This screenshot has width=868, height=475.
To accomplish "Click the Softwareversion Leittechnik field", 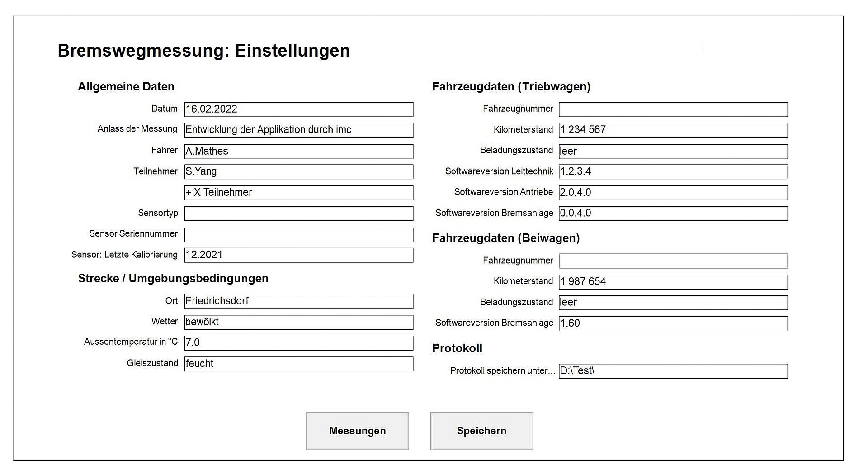I will (x=673, y=171).
